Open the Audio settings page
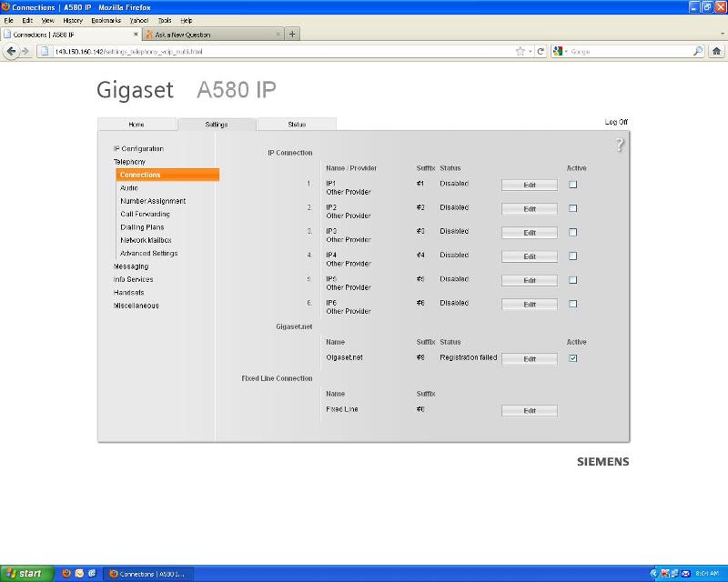 [x=129, y=188]
